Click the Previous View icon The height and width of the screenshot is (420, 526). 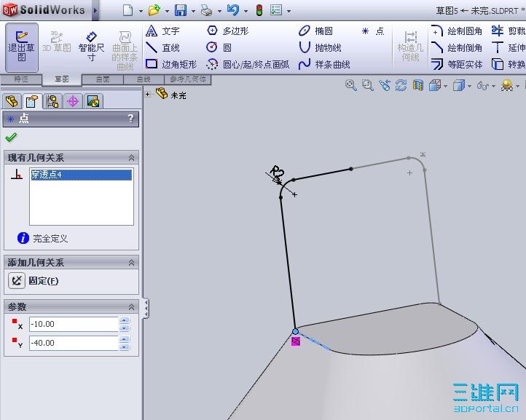pyautogui.click(x=385, y=85)
